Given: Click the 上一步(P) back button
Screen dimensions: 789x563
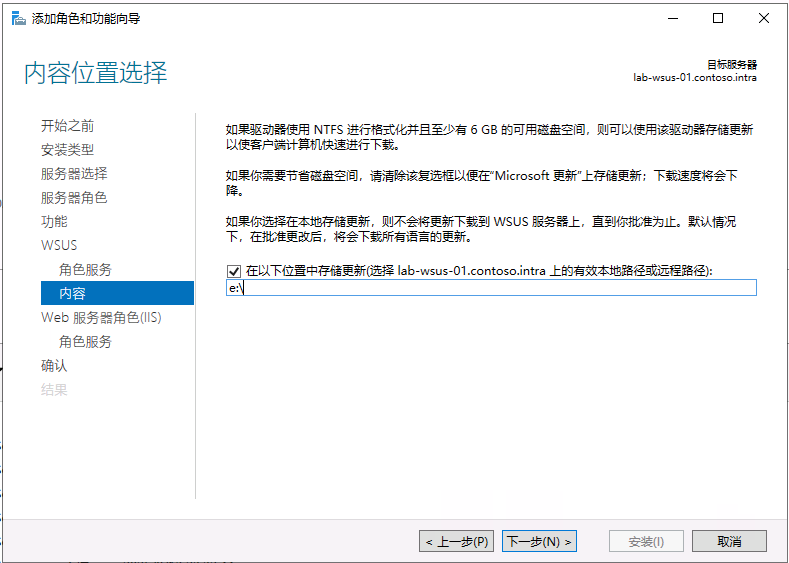Looking at the screenshot, I should (456, 541).
